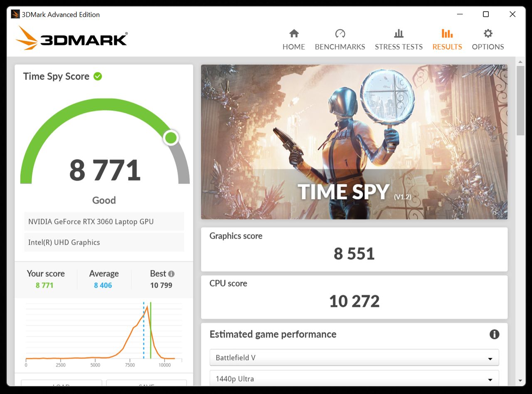Click the Time Spy hero image
532x394 pixels.
(354, 142)
